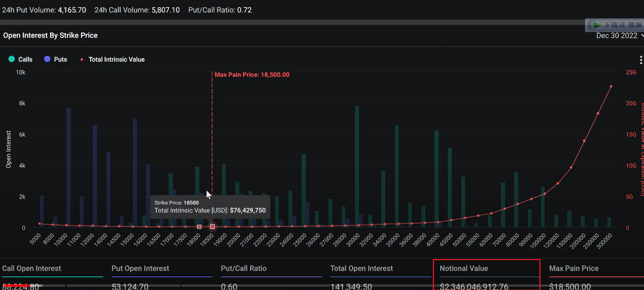Click the intrinsic value marker at strike 250000
The height and width of the screenshot is (290, 644).
click(598, 113)
